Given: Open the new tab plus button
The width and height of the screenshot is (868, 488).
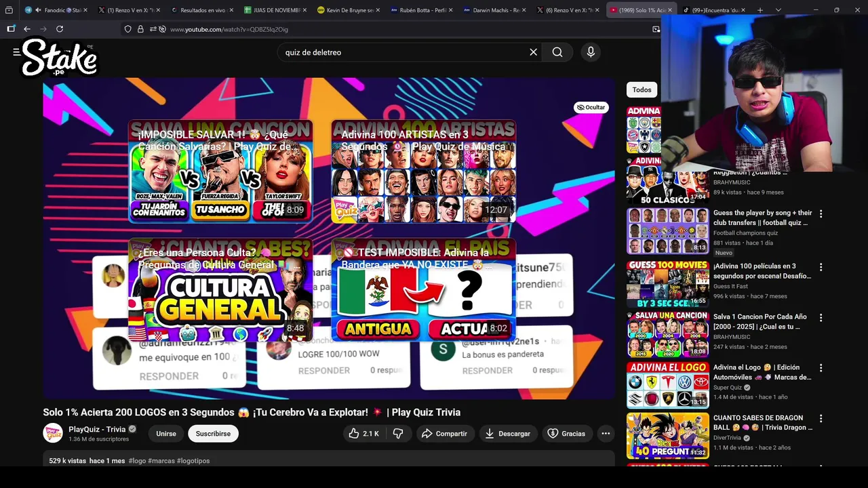Looking at the screenshot, I should click(x=760, y=10).
